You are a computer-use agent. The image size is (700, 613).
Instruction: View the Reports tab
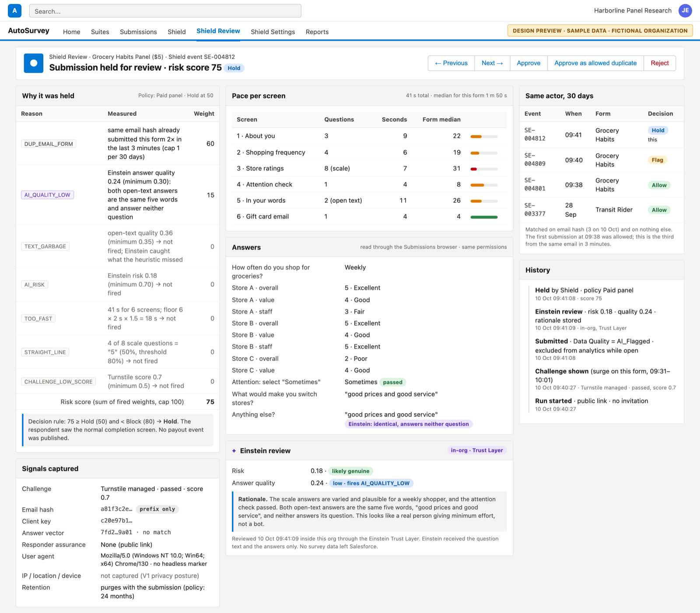pos(317,32)
